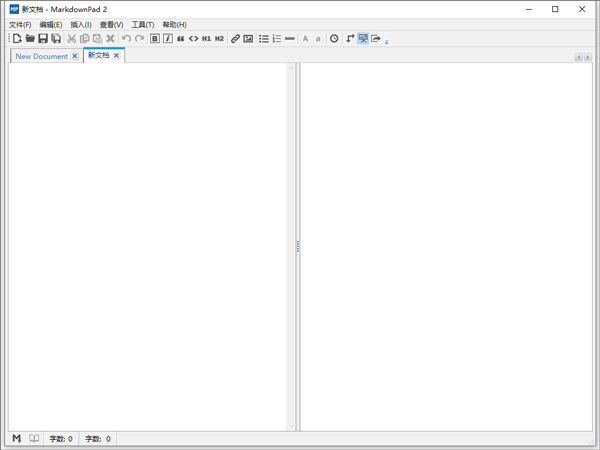Toggle the live preview pane icon
Screen dimensions: 600x450
[x=363, y=39]
